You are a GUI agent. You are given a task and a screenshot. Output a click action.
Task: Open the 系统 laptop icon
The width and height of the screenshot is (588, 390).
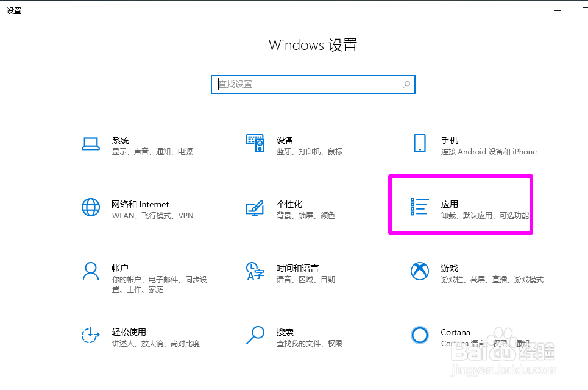pyautogui.click(x=91, y=144)
